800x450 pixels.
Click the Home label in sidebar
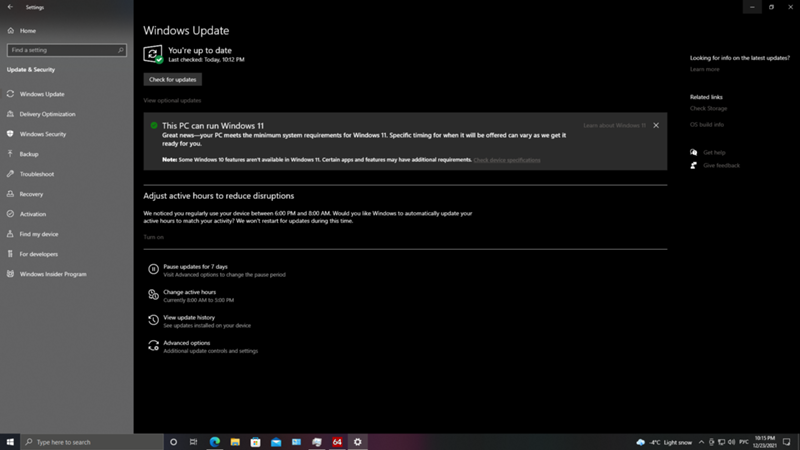(x=28, y=31)
